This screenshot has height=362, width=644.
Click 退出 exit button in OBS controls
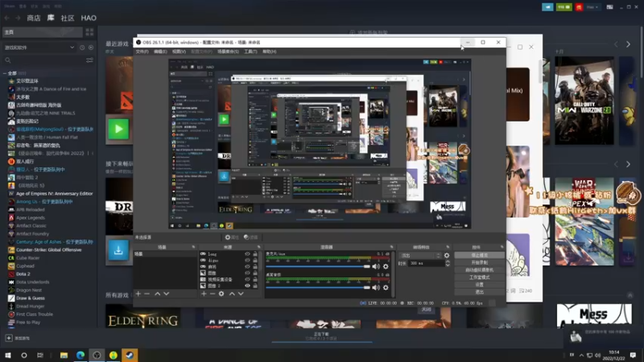pos(479,292)
